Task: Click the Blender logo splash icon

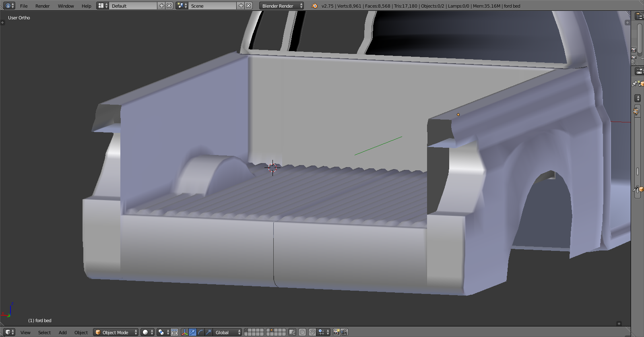Action: 314,6
